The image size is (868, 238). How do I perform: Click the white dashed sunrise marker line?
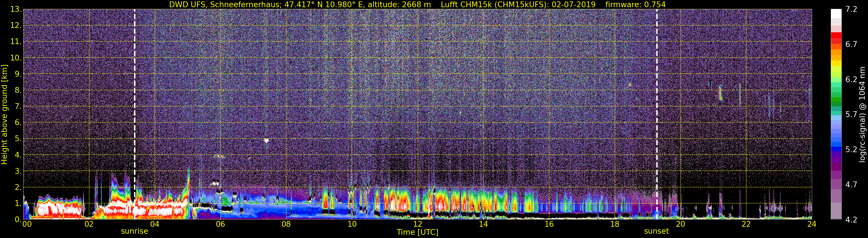click(x=135, y=114)
